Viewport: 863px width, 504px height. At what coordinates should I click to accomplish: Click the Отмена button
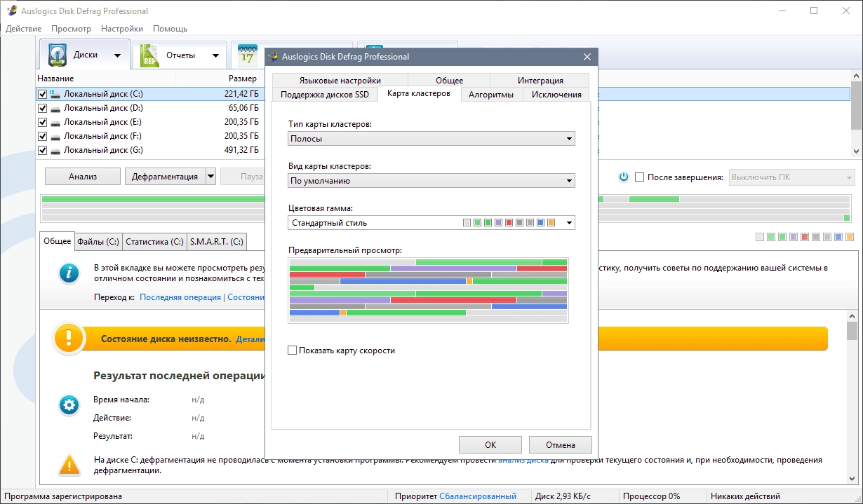coord(561,444)
